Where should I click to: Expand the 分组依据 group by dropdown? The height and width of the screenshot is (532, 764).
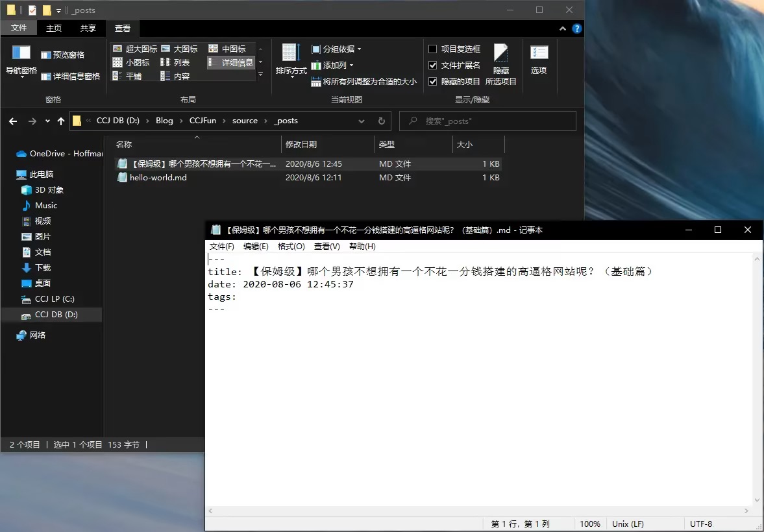(x=337, y=49)
